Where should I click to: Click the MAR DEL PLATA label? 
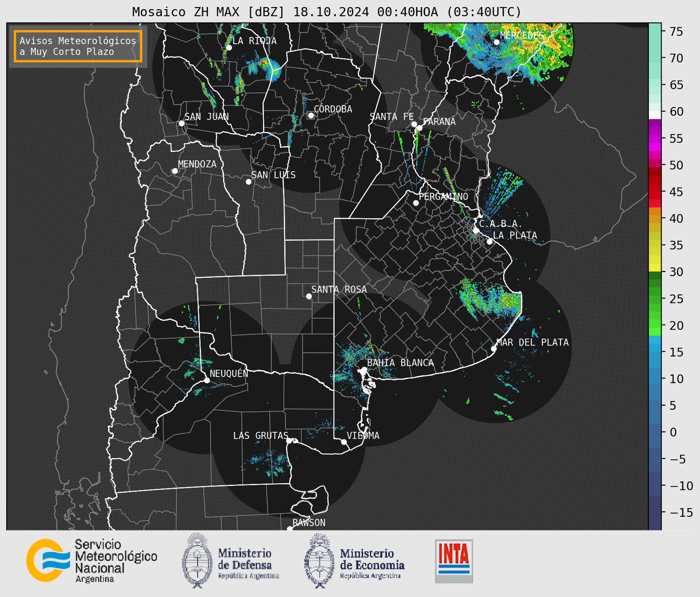(532, 343)
